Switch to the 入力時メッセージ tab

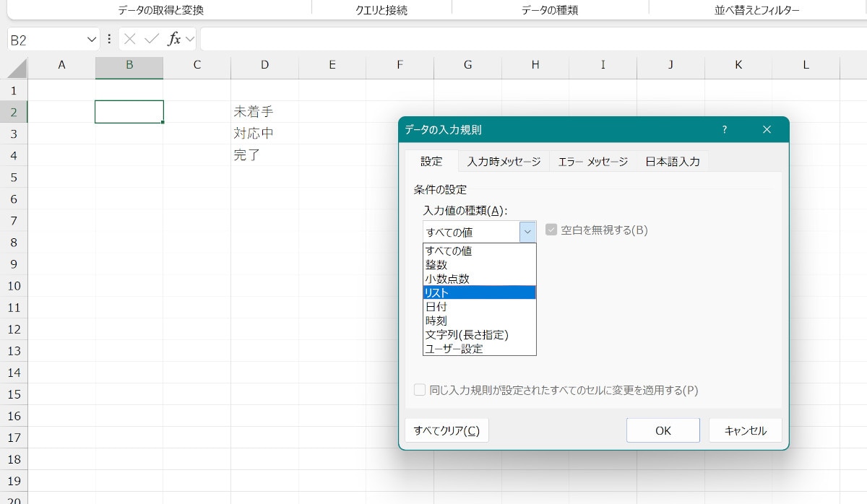pyautogui.click(x=504, y=162)
